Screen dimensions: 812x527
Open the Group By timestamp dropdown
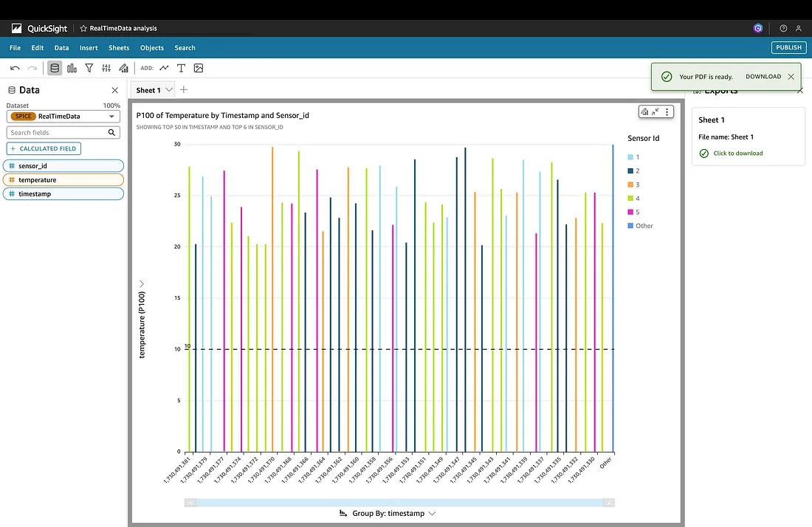click(x=433, y=513)
